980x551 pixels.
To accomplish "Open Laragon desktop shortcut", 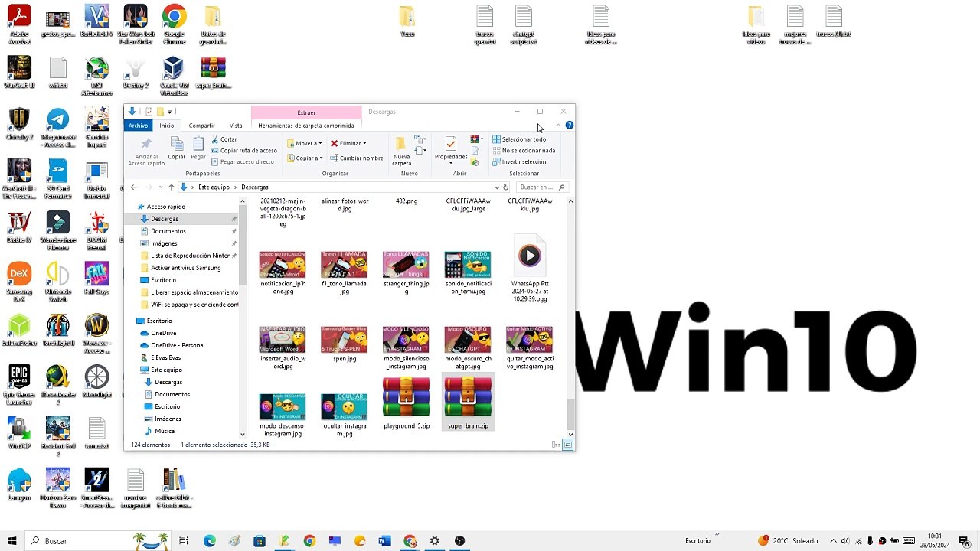I will (19, 484).
